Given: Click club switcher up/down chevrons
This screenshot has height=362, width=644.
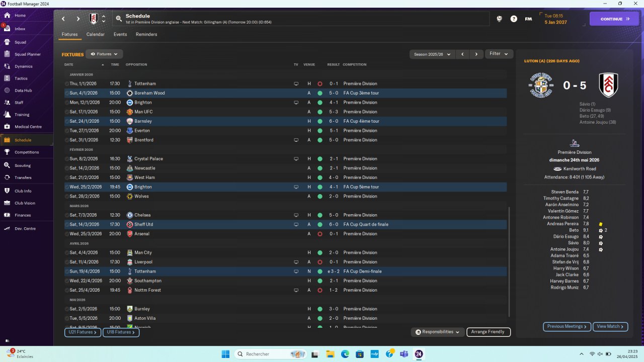Looking at the screenshot, I should pos(104,19).
